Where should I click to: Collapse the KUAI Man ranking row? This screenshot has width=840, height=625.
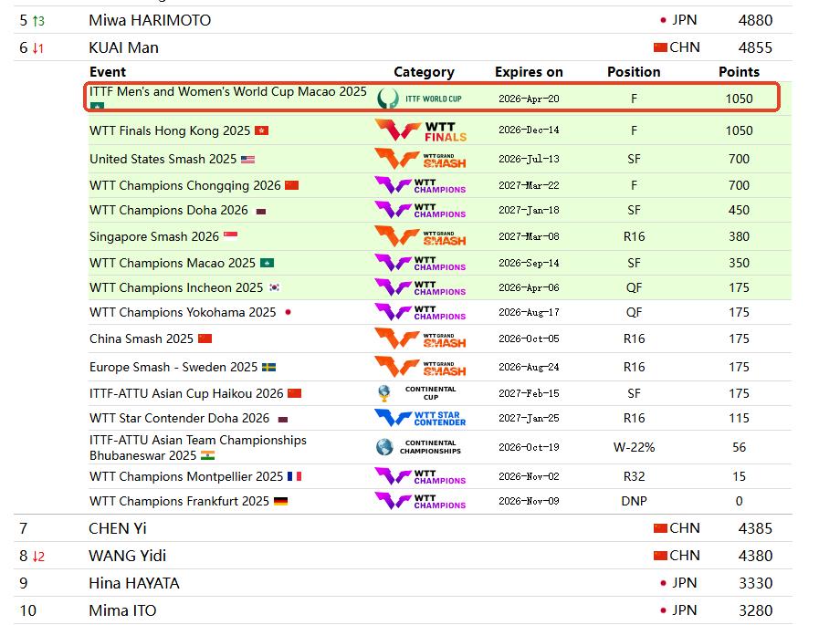point(403,47)
